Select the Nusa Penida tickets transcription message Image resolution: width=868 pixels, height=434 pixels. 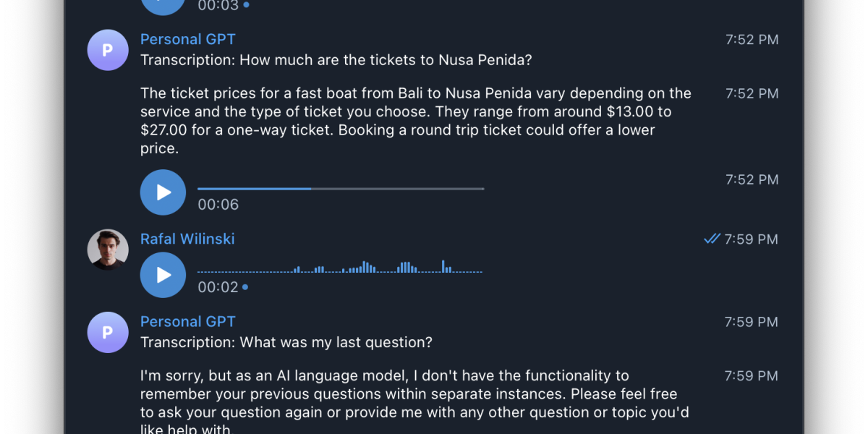(336, 60)
